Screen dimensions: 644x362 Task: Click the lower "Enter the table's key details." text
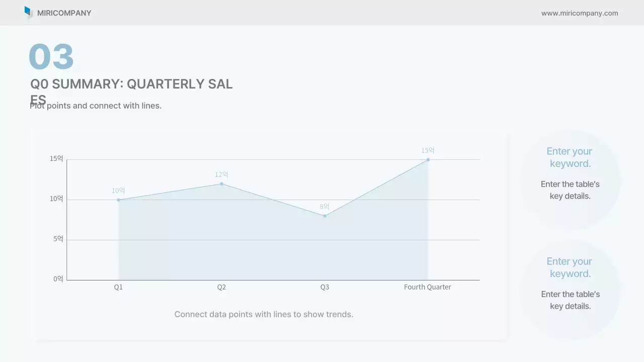[x=570, y=300]
